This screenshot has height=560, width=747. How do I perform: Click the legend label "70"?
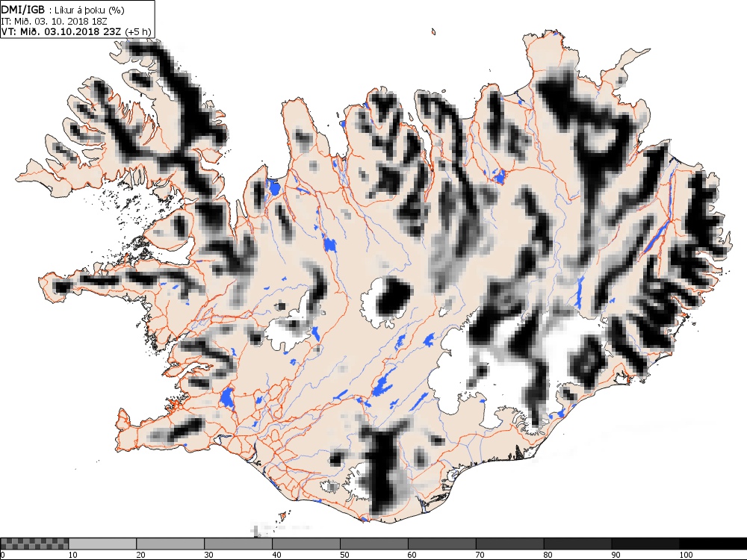(x=480, y=555)
